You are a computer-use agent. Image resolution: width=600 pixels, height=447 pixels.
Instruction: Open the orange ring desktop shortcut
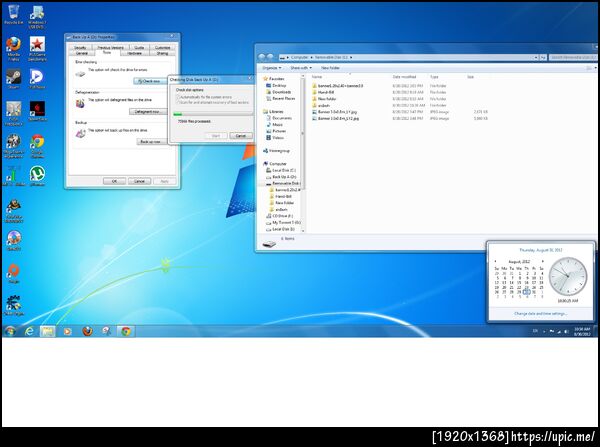[x=13, y=272]
